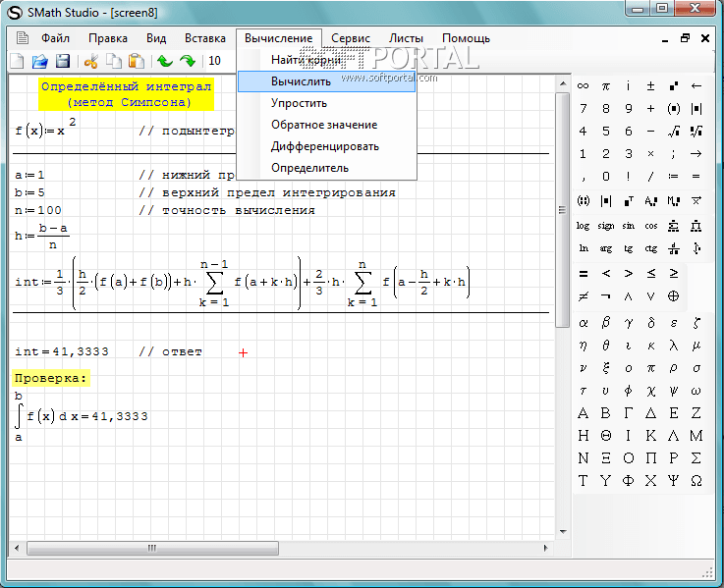Click the horizontal scrollbar thumb
This screenshot has width=724, height=588.
point(153,549)
